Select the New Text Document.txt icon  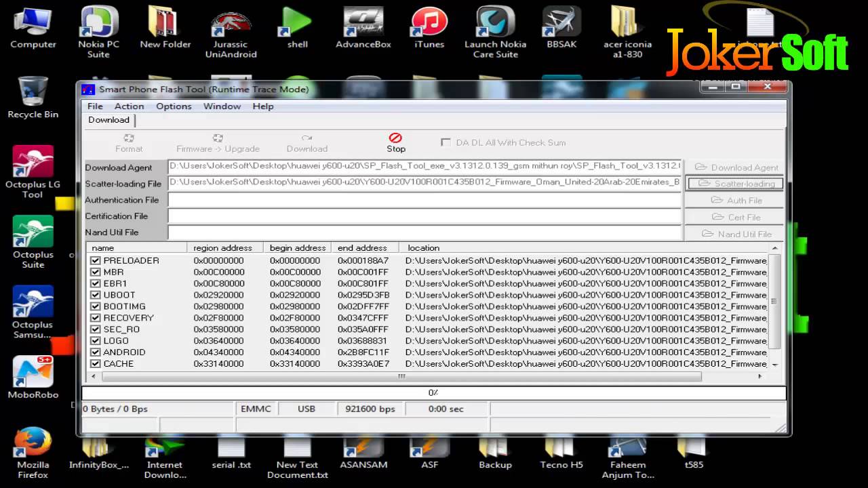coord(297,458)
